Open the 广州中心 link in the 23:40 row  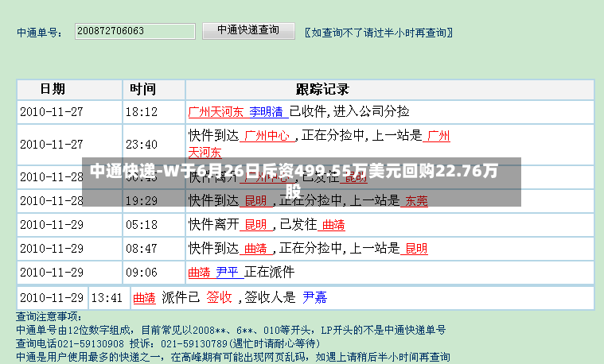coord(267,135)
